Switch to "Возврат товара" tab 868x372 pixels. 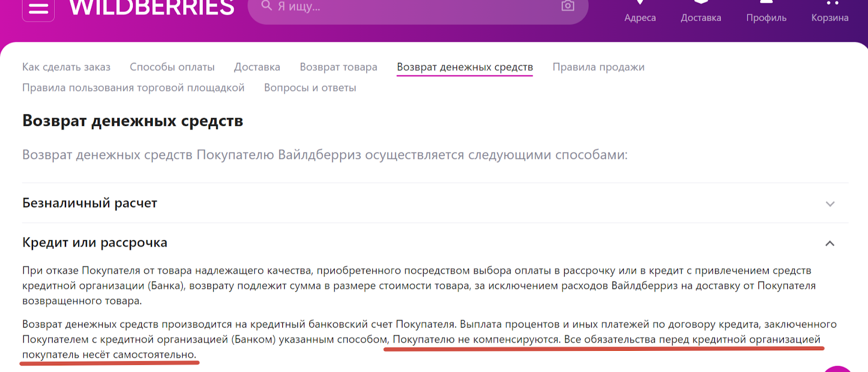(339, 67)
